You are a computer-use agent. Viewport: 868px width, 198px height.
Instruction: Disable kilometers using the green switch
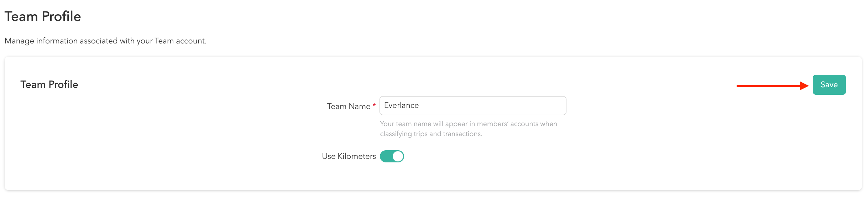click(392, 156)
